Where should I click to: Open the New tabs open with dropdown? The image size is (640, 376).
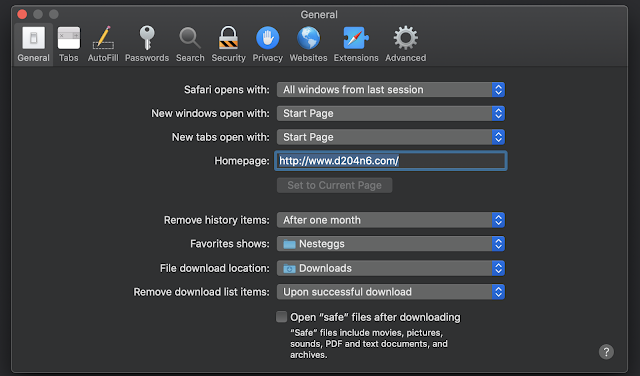391,137
